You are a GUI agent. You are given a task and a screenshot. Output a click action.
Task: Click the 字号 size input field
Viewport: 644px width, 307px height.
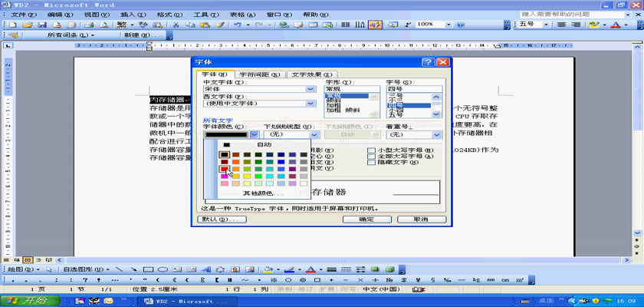[x=414, y=89]
